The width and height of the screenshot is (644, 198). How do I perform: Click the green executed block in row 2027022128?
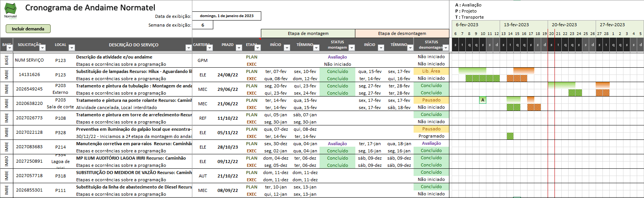pyautogui.click(x=510, y=136)
